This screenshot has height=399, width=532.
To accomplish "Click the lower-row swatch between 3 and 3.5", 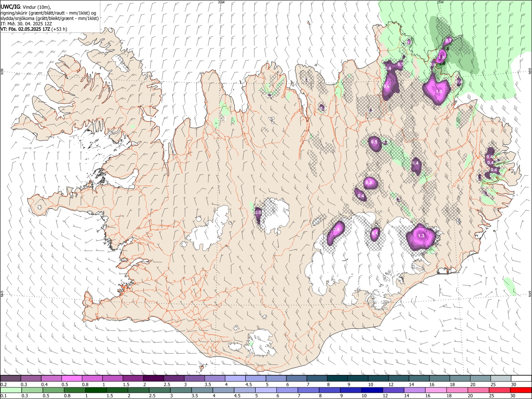I will click(x=181, y=390).
